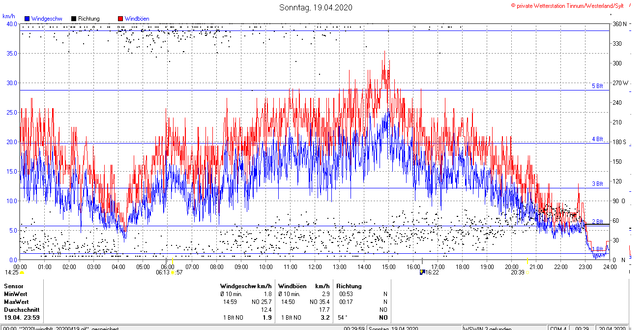Click the 12:00 time axis label
Viewport: 644px width, 330px height.
[x=315, y=267]
